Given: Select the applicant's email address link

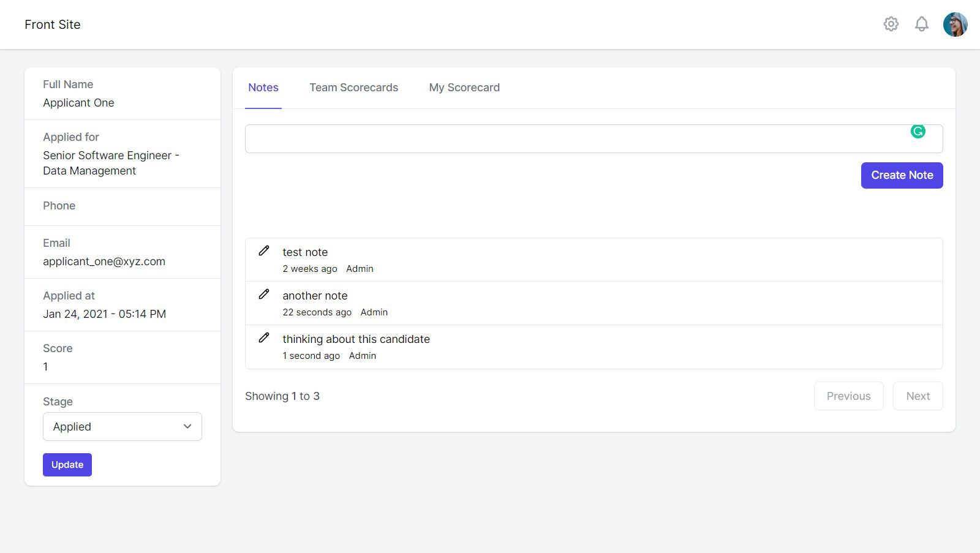Looking at the screenshot, I should (104, 261).
